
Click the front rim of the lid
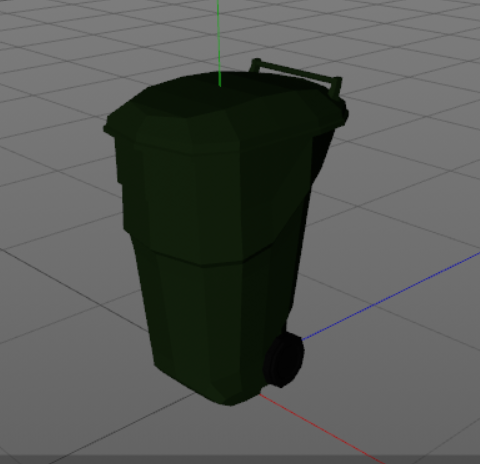click(x=173, y=140)
